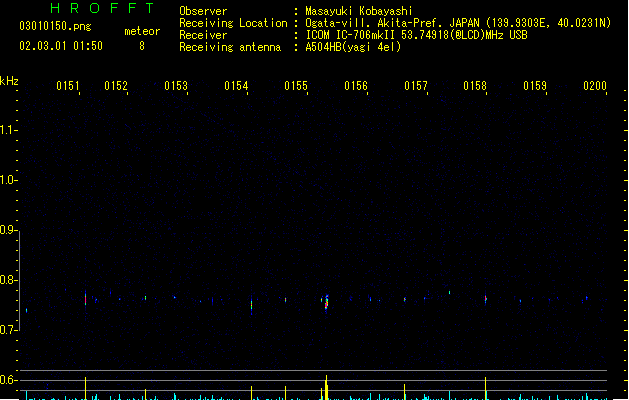Click the kHz axis unit label

point(9,81)
